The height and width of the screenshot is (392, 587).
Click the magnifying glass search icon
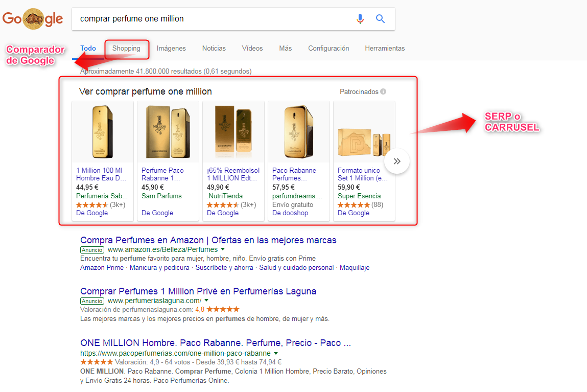click(x=381, y=19)
